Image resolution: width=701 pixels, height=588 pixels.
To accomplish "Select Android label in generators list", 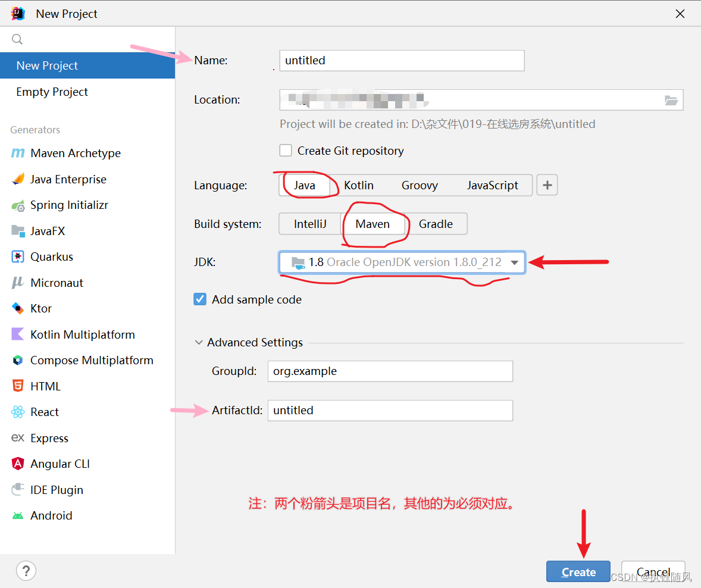I will point(51,515).
